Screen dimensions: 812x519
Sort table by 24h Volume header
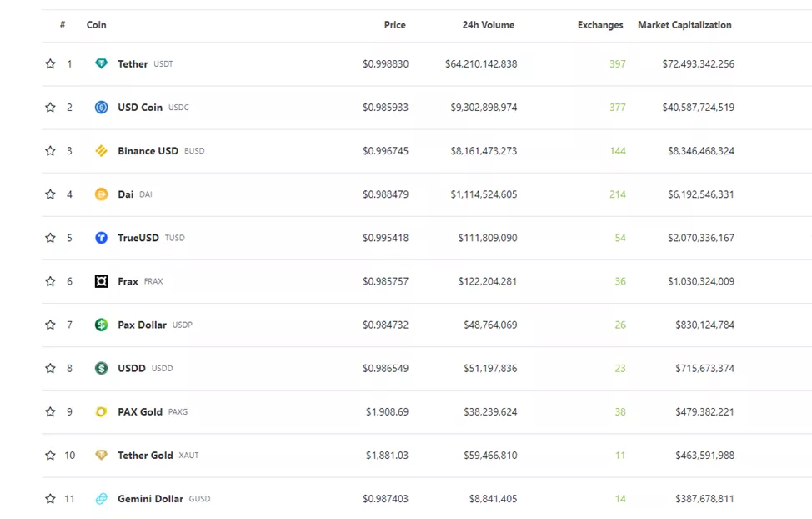(488, 25)
